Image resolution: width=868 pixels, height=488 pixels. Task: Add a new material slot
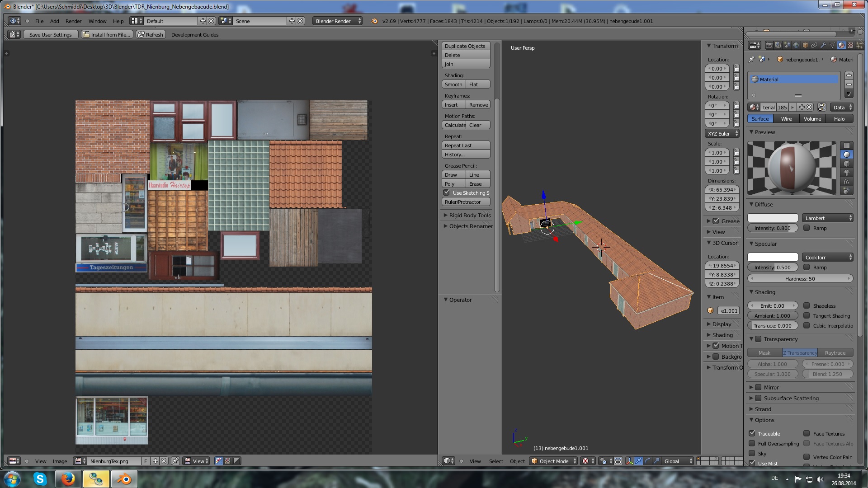coord(849,75)
